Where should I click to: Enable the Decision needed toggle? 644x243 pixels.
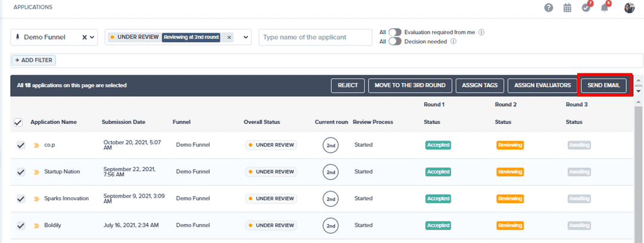point(395,42)
